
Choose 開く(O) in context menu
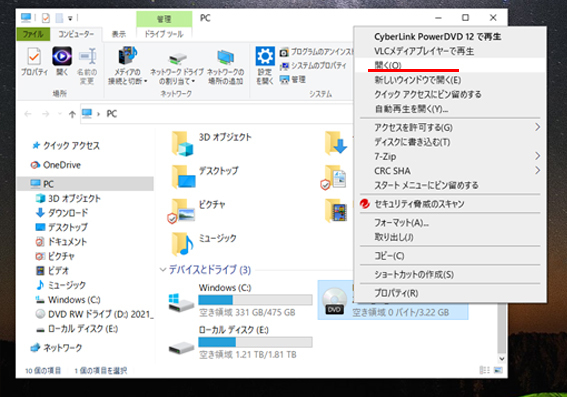(450, 65)
